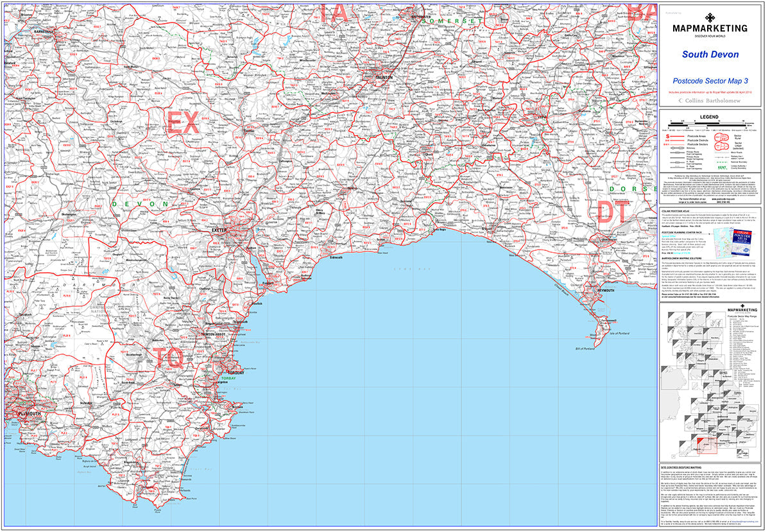Click the TAUNTON town label on the map
Screen dimensions: 770x532
384,76
